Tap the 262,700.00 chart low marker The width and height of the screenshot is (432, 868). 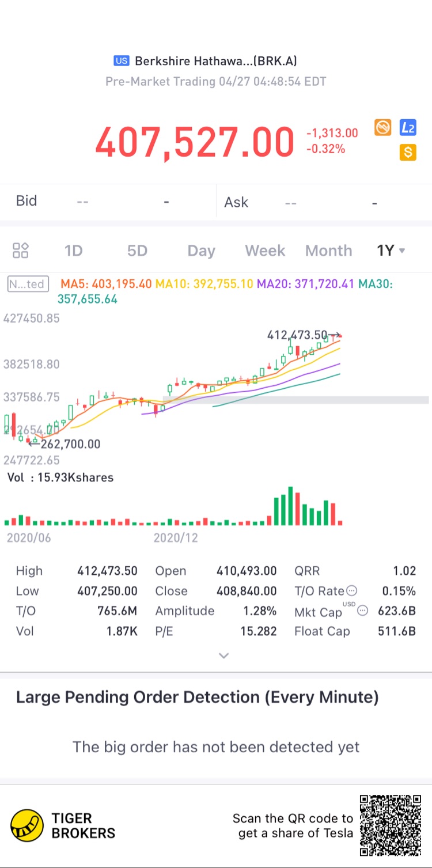(70, 444)
